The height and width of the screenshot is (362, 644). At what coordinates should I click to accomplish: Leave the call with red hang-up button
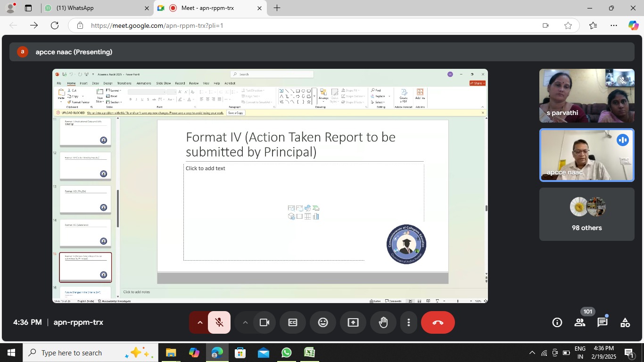438,322
